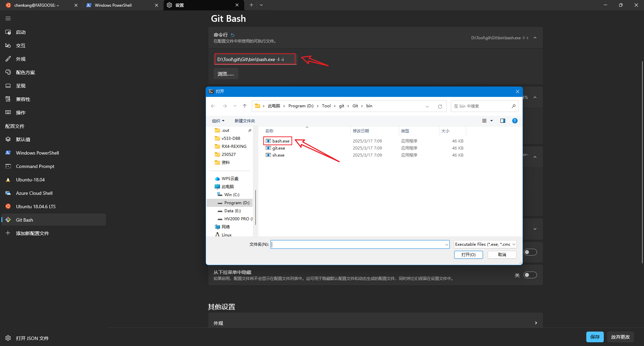The width and height of the screenshot is (644, 346).
Task: Switch to the Windows PowerShell tab
Action: click(x=117, y=5)
